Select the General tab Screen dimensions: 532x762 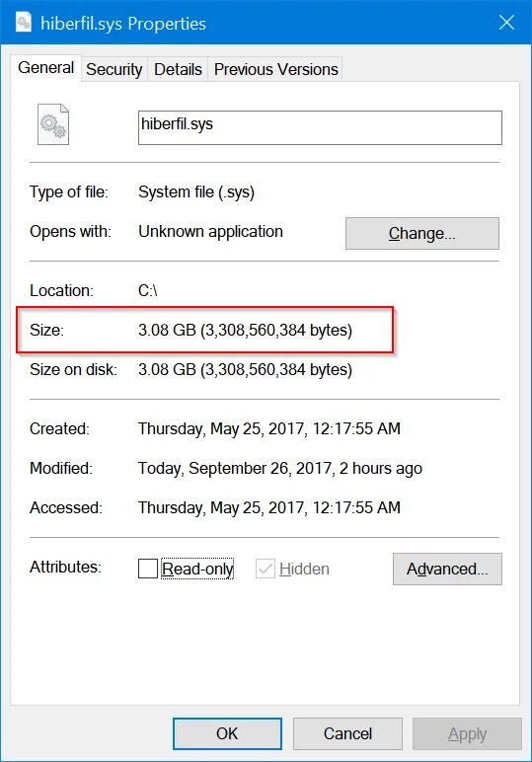[45, 67]
